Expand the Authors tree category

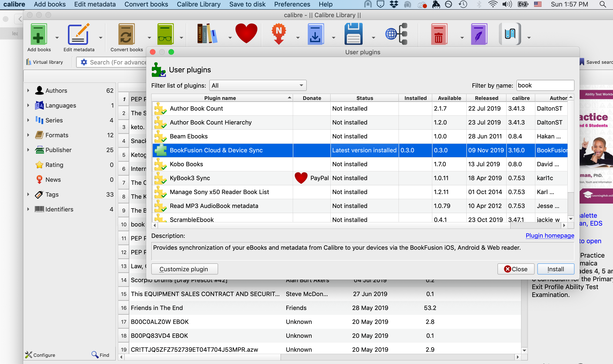pos(28,90)
